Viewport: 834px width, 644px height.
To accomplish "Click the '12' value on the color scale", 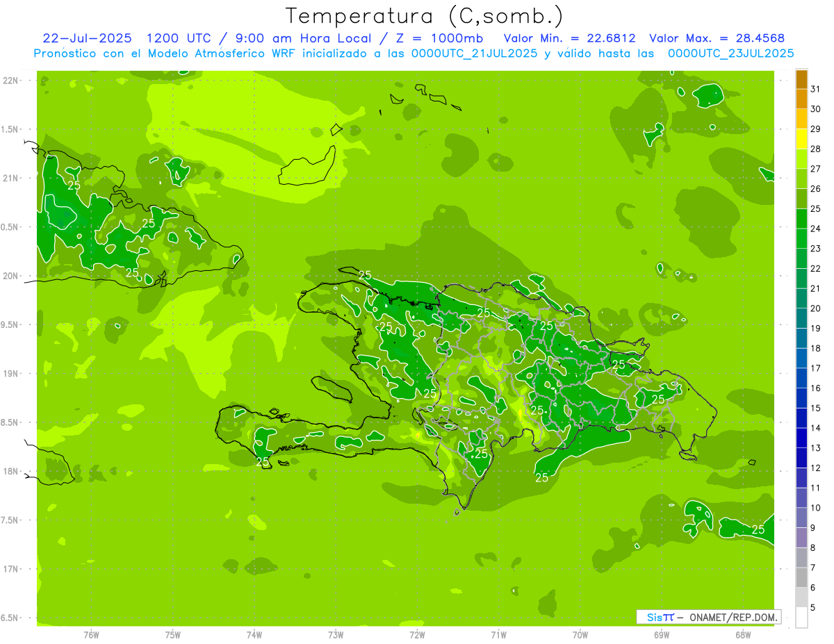I will 815,468.
